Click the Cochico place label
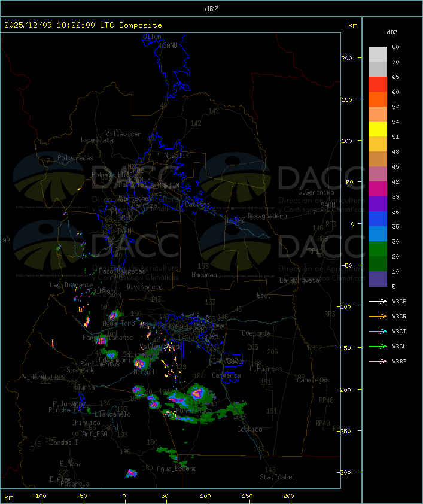Image resolution: width=423 pixels, height=504 pixels. point(249,429)
